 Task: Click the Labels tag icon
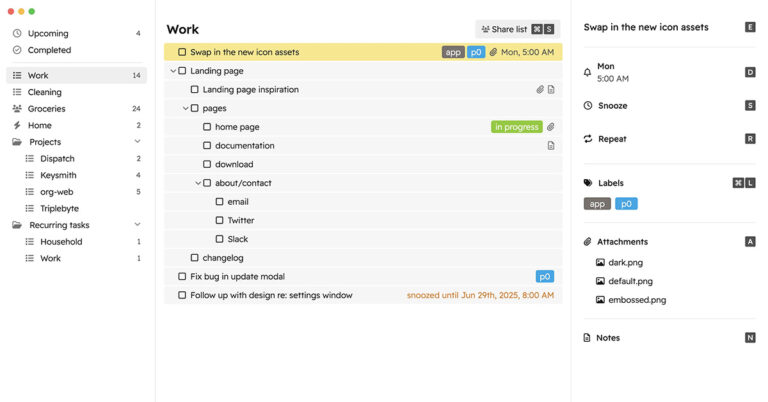click(588, 183)
